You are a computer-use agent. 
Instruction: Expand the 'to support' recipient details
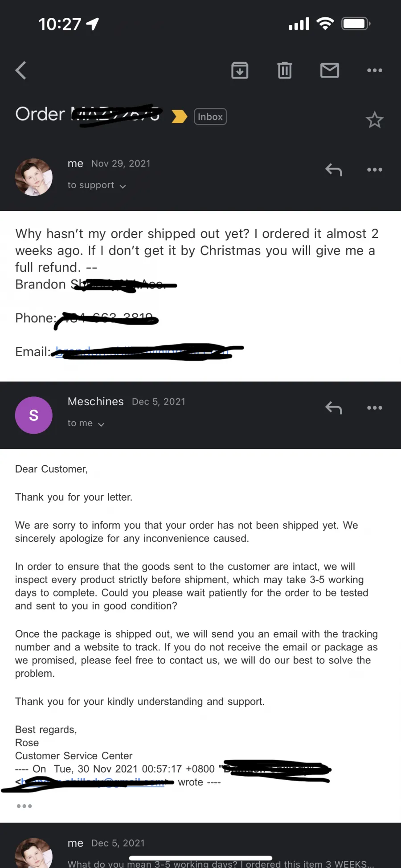click(97, 185)
